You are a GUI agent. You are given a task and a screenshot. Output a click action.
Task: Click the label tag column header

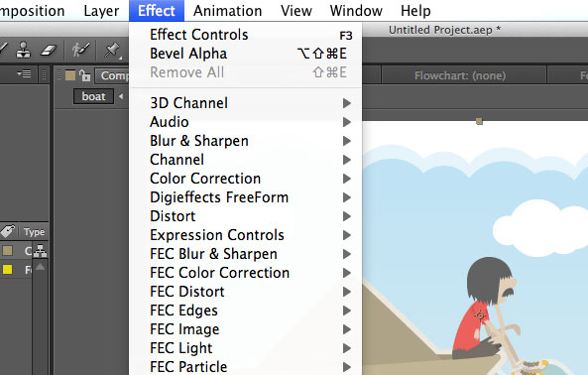click(x=8, y=231)
